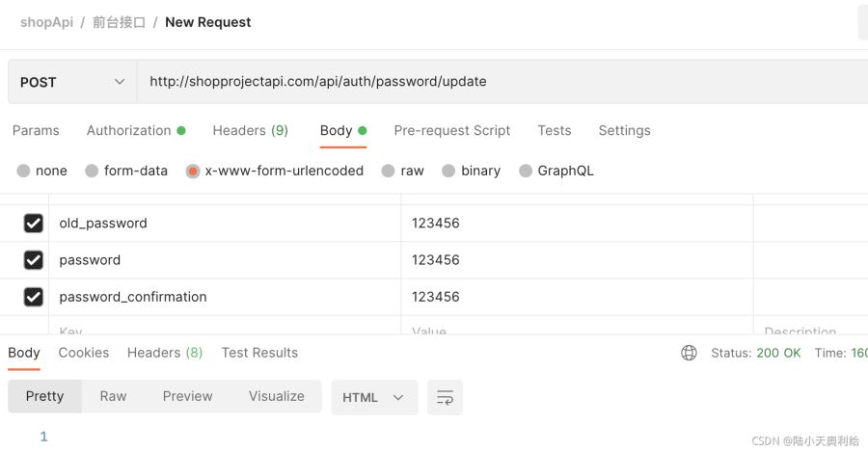Select the form-data body type
Image resolution: width=868 pixels, height=451 pixels.
[92, 171]
